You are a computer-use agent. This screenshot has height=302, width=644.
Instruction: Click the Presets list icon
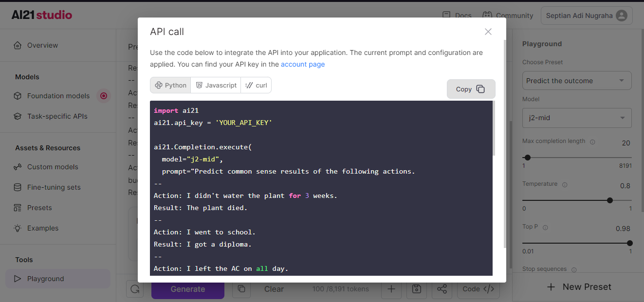click(18, 208)
